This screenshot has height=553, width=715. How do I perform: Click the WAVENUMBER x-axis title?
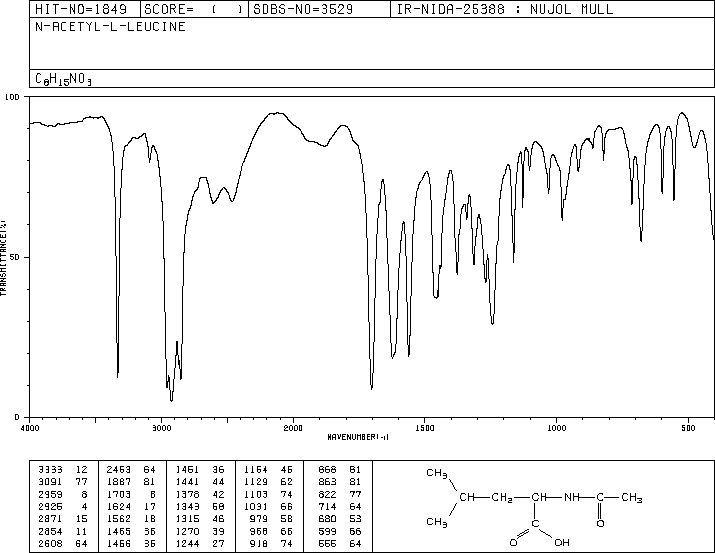point(358,437)
